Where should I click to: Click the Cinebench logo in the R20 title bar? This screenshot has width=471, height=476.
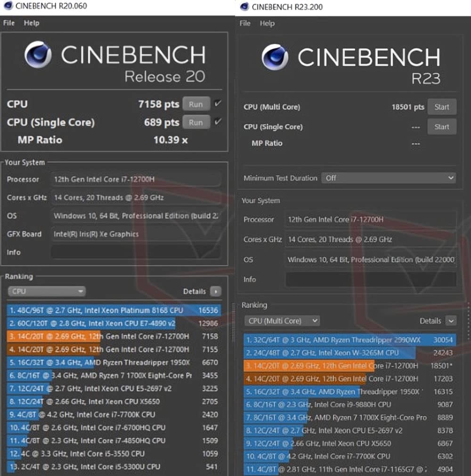point(8,7)
